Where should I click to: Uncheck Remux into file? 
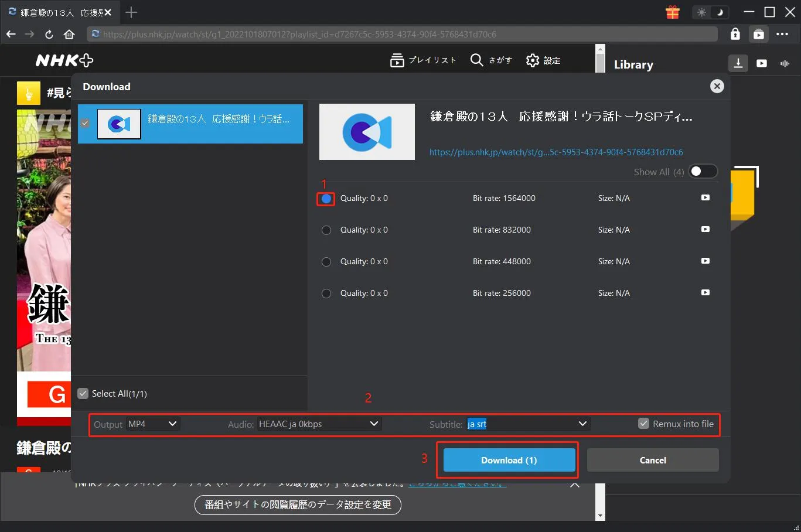[x=643, y=424]
